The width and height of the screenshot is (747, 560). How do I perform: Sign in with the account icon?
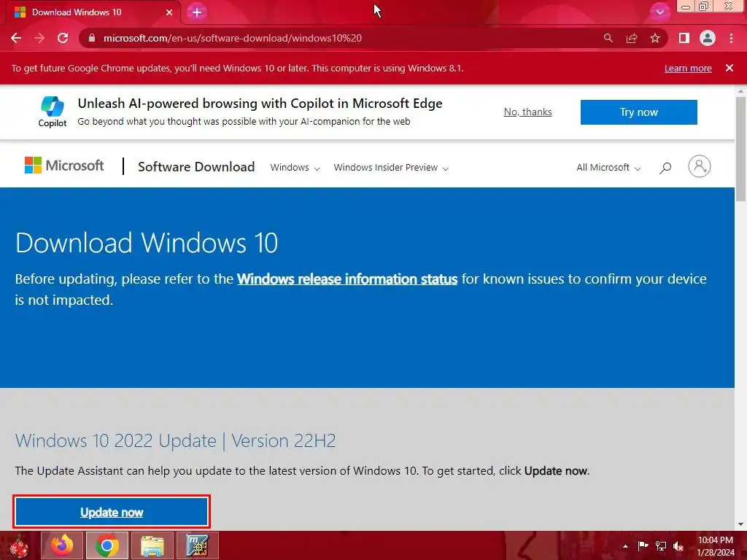point(700,166)
